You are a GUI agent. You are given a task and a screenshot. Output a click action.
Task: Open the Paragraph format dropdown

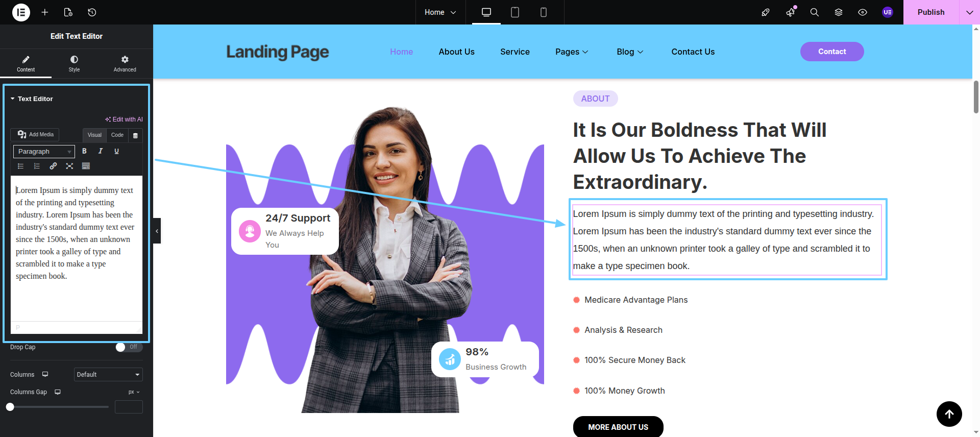44,152
